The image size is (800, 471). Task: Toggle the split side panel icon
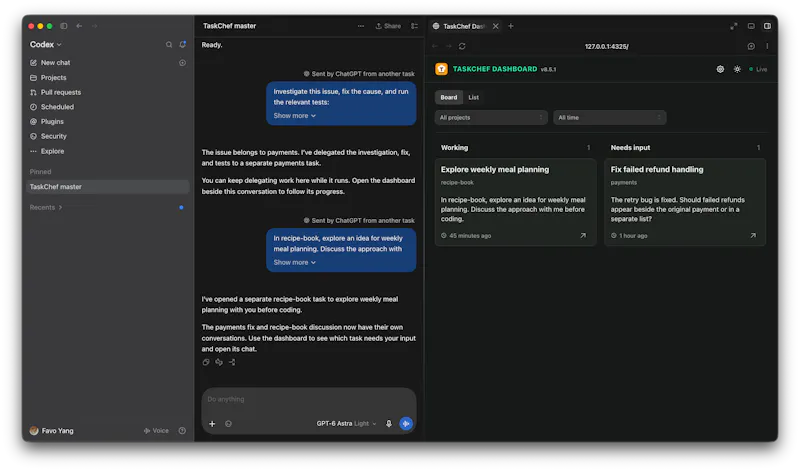pos(767,26)
